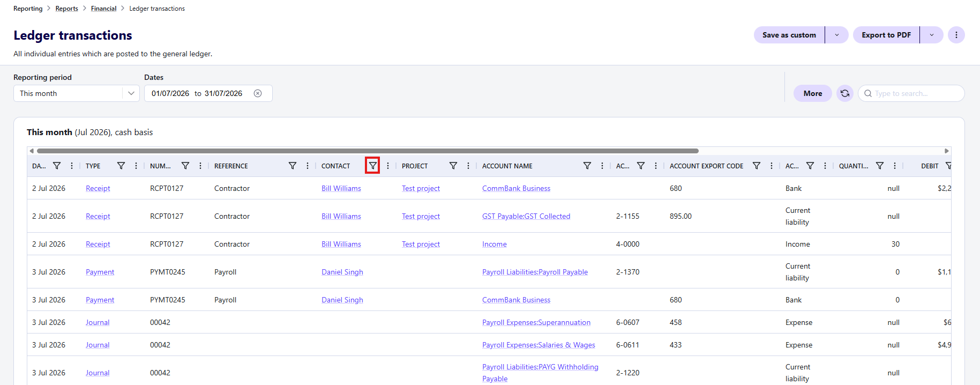Viewport: 980px width, 385px height.
Task: Open the Payroll Liabilities:Payroll Payable account link
Action: click(535, 272)
